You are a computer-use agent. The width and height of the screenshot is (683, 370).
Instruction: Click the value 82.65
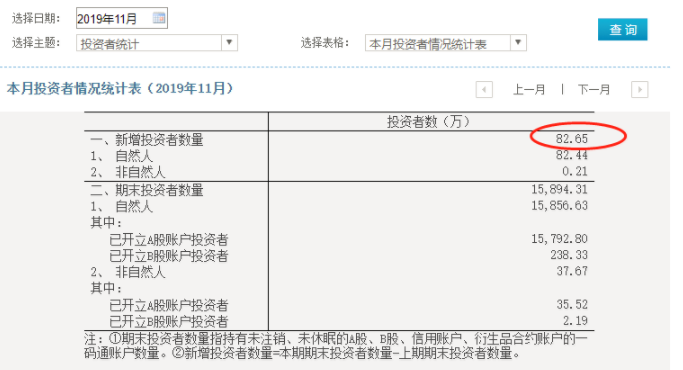click(x=571, y=139)
